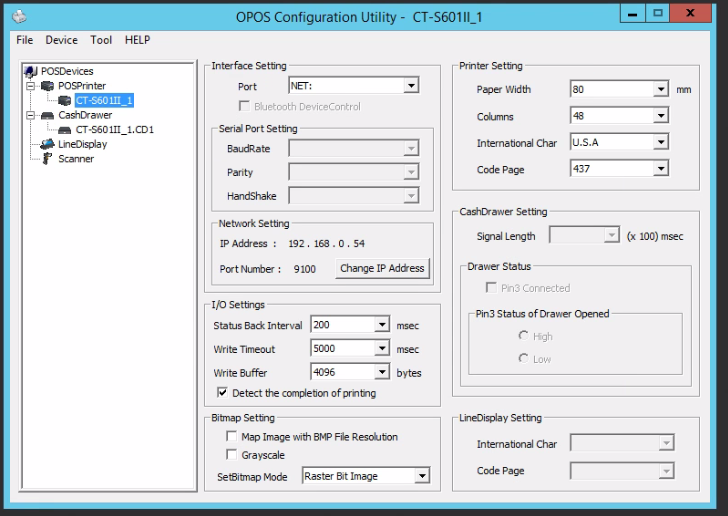Open the Columns dropdown
The image size is (728, 516).
(x=619, y=116)
